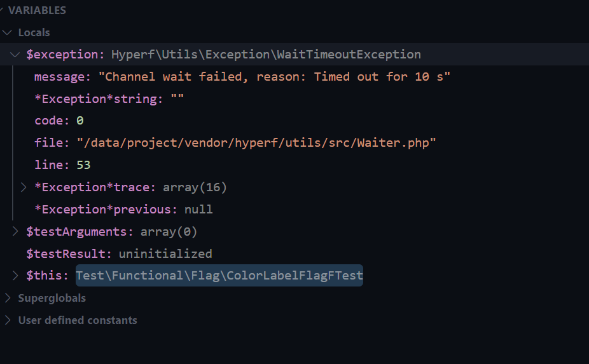Expand the *Exception*trace array chevron
The width and height of the screenshot is (589, 364).
pyautogui.click(x=24, y=187)
